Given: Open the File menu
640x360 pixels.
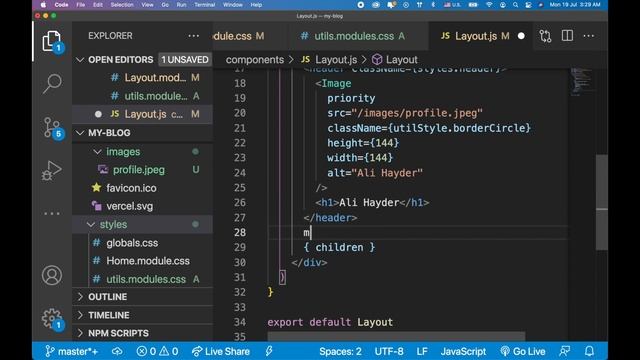Looking at the screenshot, I should pyautogui.click(x=80, y=5).
